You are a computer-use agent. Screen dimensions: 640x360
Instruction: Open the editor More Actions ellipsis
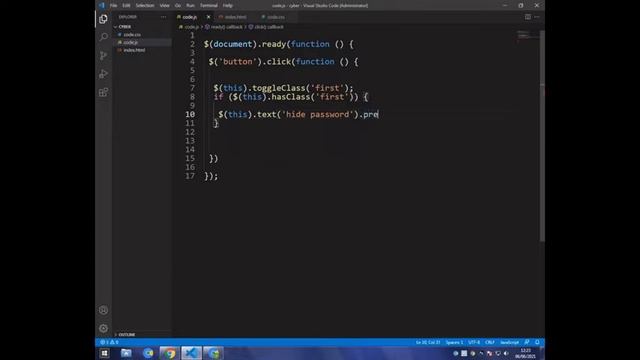click(537, 17)
